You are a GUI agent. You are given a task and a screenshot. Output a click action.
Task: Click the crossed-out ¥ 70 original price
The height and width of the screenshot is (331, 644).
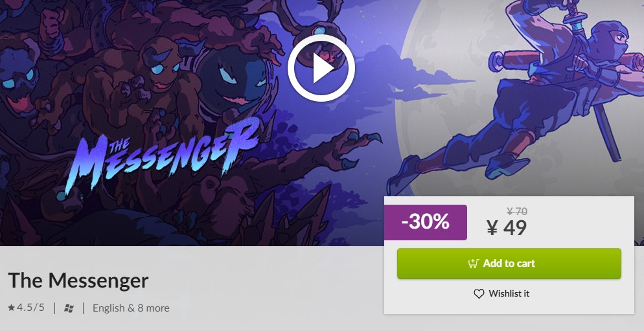(517, 212)
